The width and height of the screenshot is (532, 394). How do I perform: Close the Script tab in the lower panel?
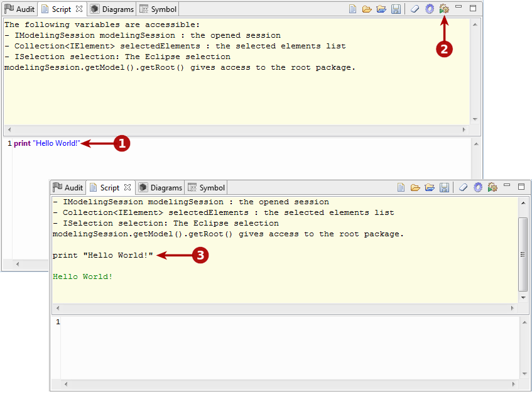click(128, 188)
